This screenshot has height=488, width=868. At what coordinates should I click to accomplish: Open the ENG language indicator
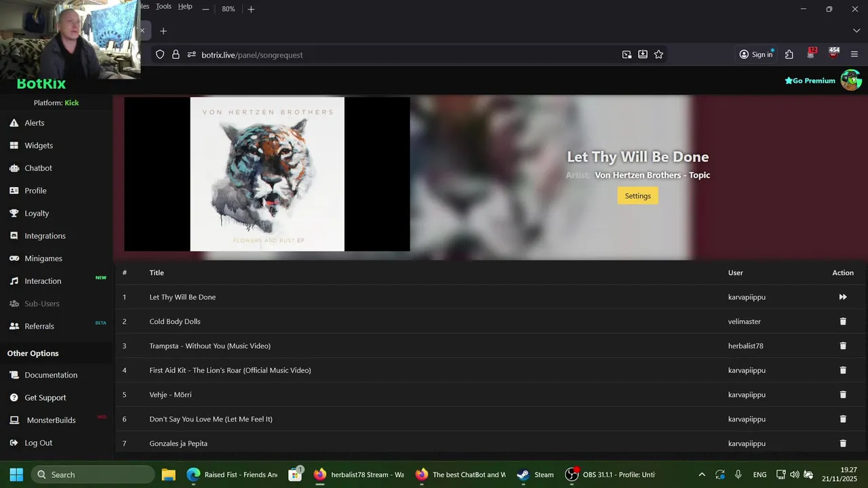coord(759,474)
